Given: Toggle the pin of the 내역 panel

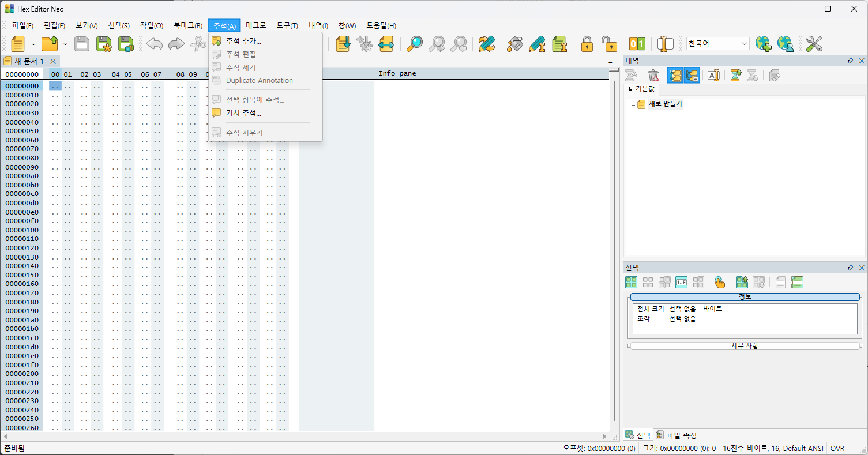Looking at the screenshot, I should [850, 61].
